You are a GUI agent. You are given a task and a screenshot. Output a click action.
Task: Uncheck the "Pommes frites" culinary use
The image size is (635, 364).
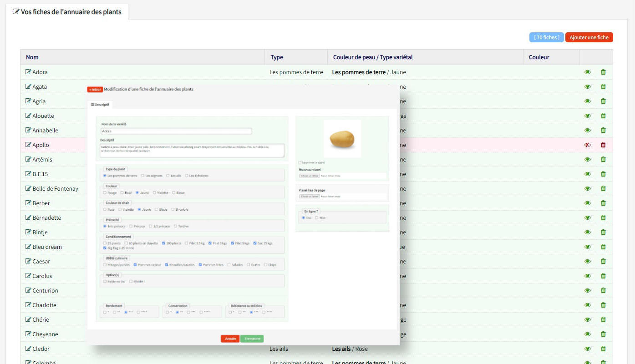tap(200, 265)
